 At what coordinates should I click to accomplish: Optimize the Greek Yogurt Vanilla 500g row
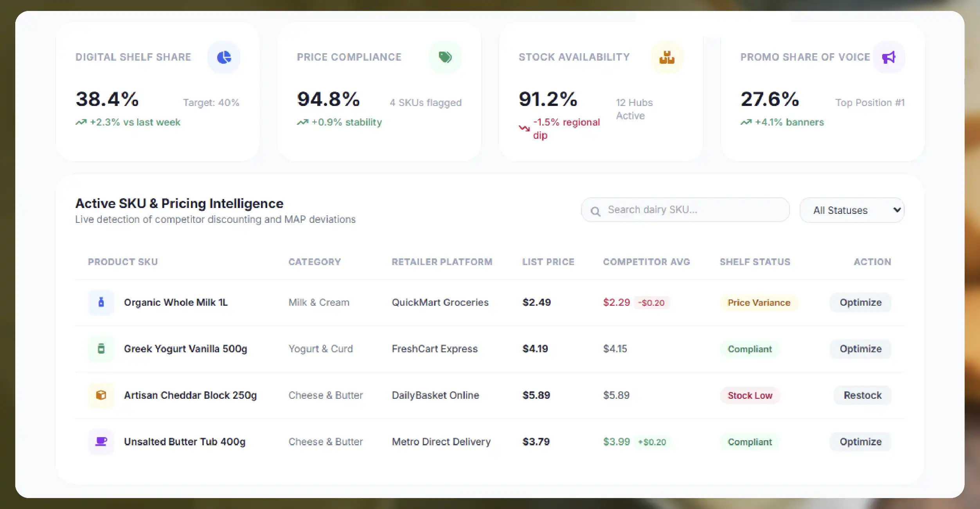860,349
